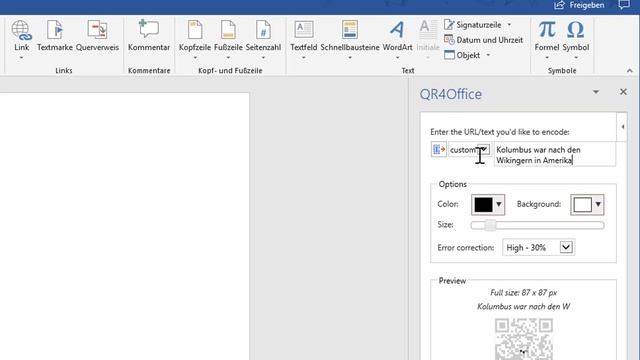Insert WordArt text

(397, 40)
